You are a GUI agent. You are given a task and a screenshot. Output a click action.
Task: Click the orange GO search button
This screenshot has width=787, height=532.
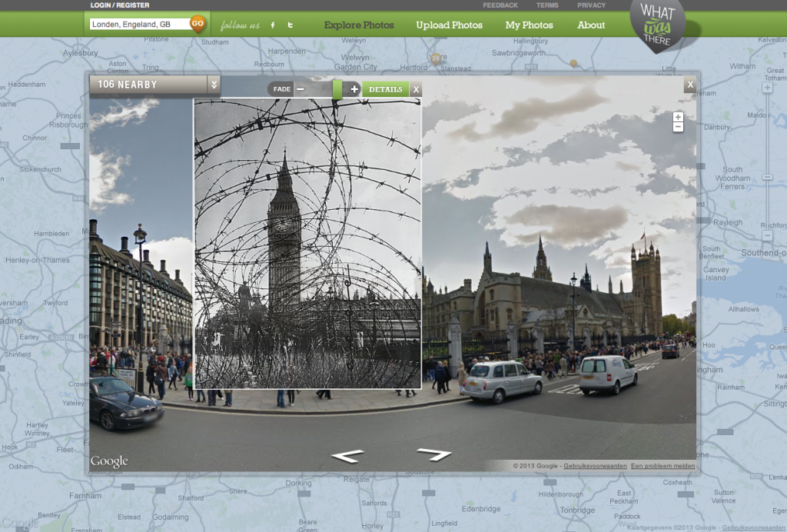(x=198, y=24)
